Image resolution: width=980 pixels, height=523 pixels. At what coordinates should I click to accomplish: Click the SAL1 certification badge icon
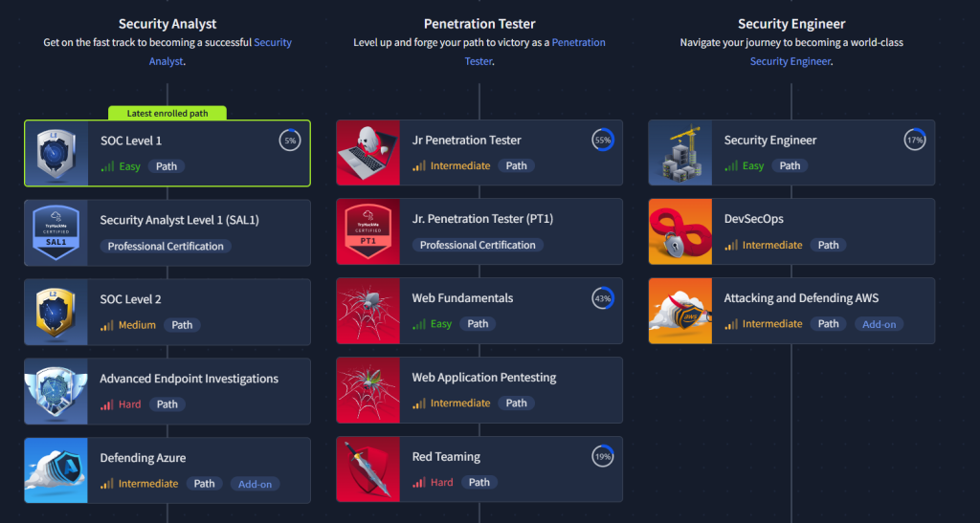click(x=56, y=232)
